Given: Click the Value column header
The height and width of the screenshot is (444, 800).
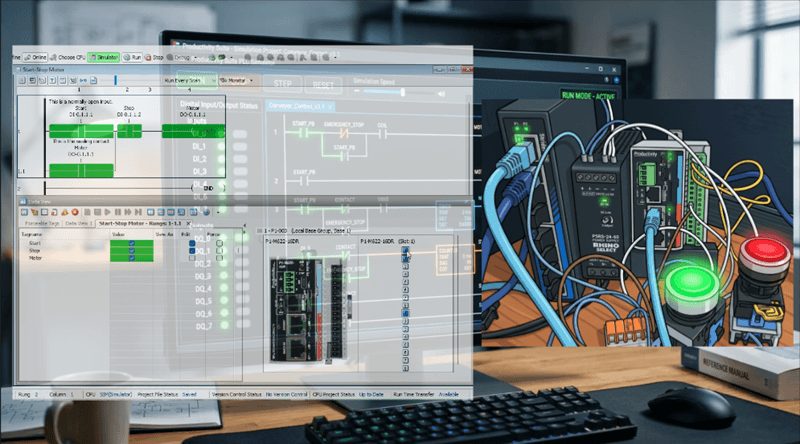Looking at the screenshot, I should tap(118, 234).
